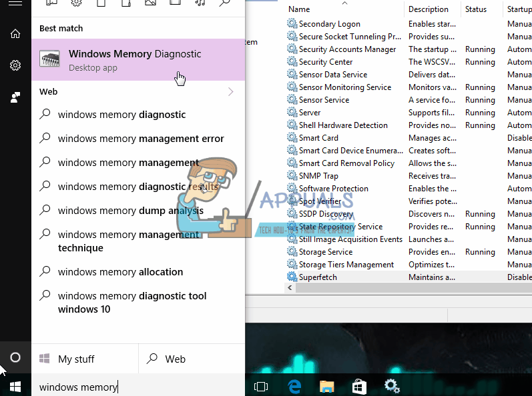
Task: Select the Secondary Logon service gear icon
Action: [292, 23]
